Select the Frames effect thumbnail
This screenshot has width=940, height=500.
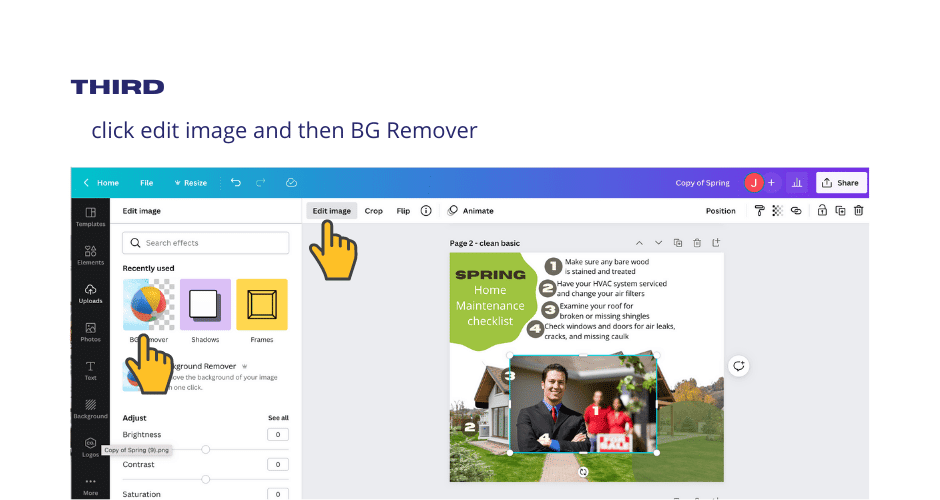[262, 305]
